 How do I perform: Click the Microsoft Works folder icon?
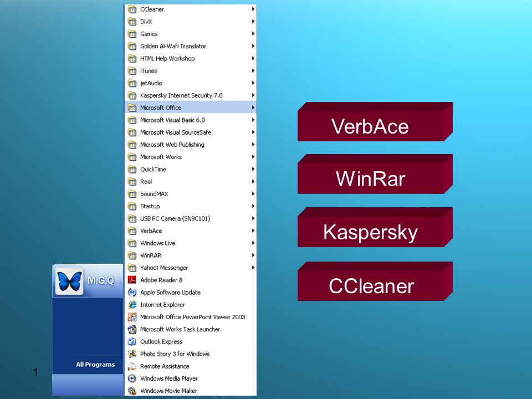pos(132,157)
